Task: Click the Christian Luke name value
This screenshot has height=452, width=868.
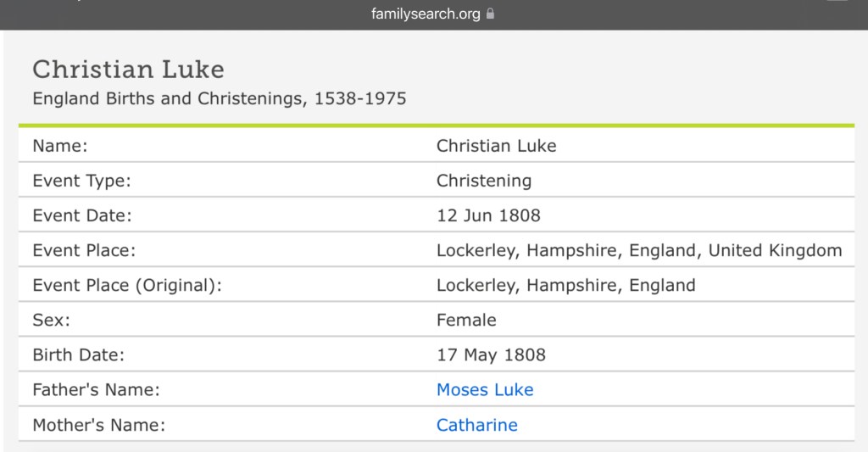Action: (x=496, y=145)
